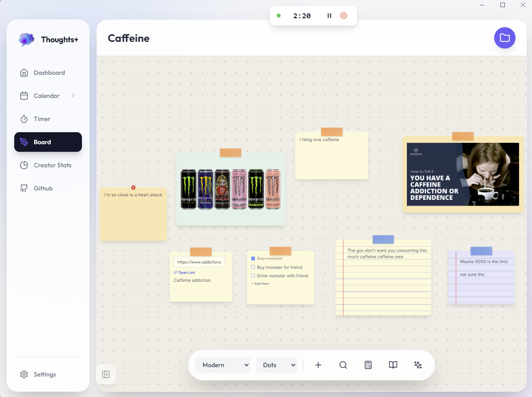Screen dimensions: 532x397
Task: Pause the recording timer
Action: [x=329, y=16]
